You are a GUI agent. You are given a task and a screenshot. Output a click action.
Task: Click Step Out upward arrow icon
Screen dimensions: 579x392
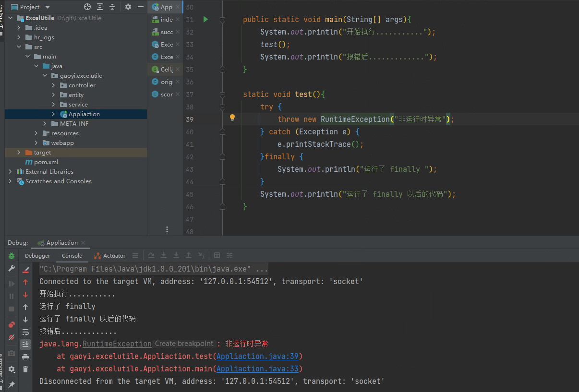click(x=189, y=256)
